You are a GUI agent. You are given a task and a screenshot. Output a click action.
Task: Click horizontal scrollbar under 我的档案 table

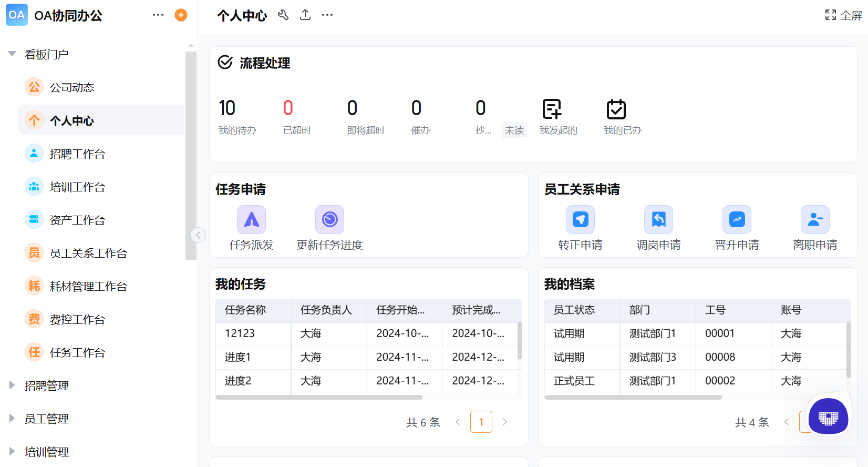633,397
